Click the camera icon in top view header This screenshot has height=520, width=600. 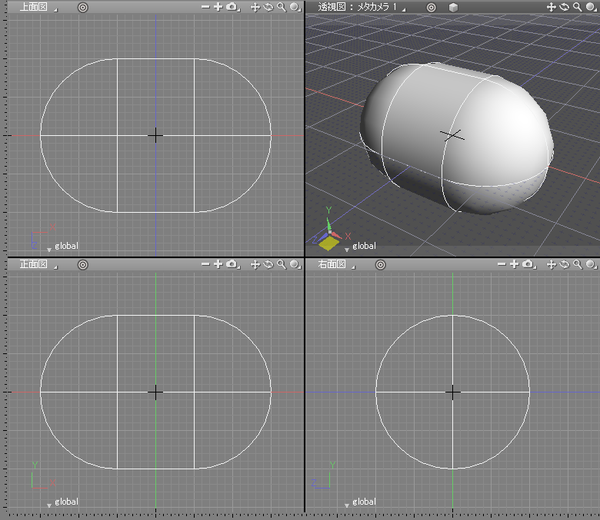point(231,7)
